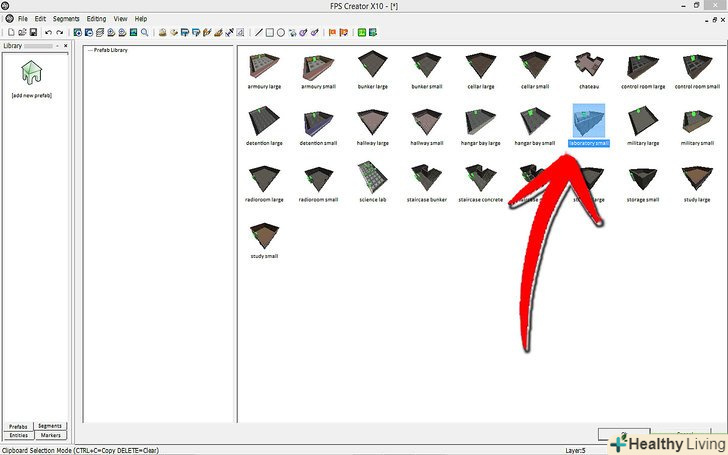Open the Segments menu
728x455 pixels.
(x=66, y=19)
